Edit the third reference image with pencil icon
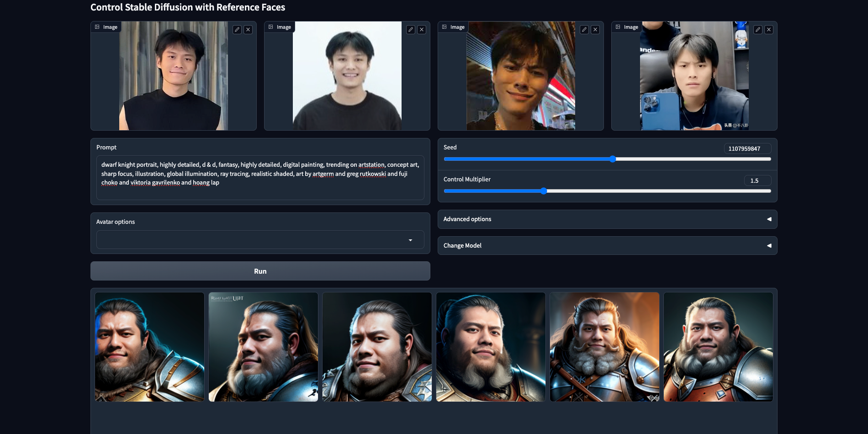Viewport: 868px width, 434px height. (584, 30)
